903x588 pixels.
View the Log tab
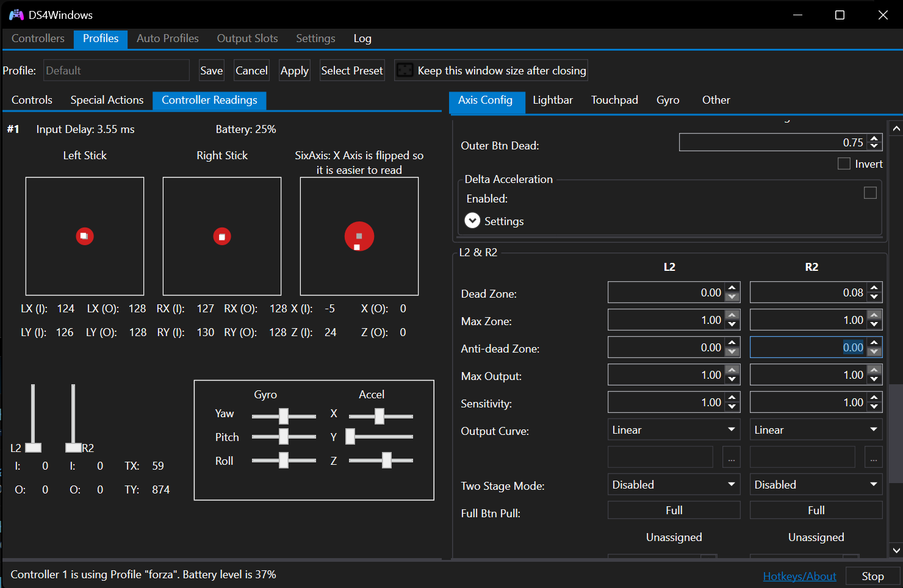(x=362, y=38)
